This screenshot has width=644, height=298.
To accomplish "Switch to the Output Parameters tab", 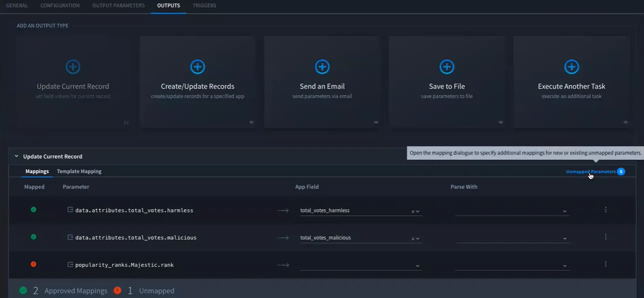I will click(118, 6).
